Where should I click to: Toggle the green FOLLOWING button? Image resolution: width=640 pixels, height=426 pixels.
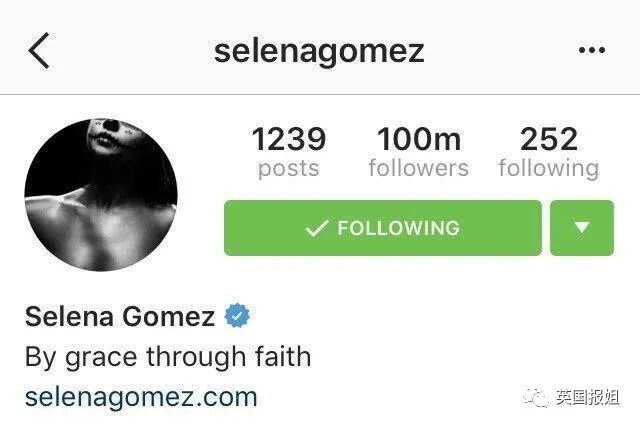(x=383, y=228)
